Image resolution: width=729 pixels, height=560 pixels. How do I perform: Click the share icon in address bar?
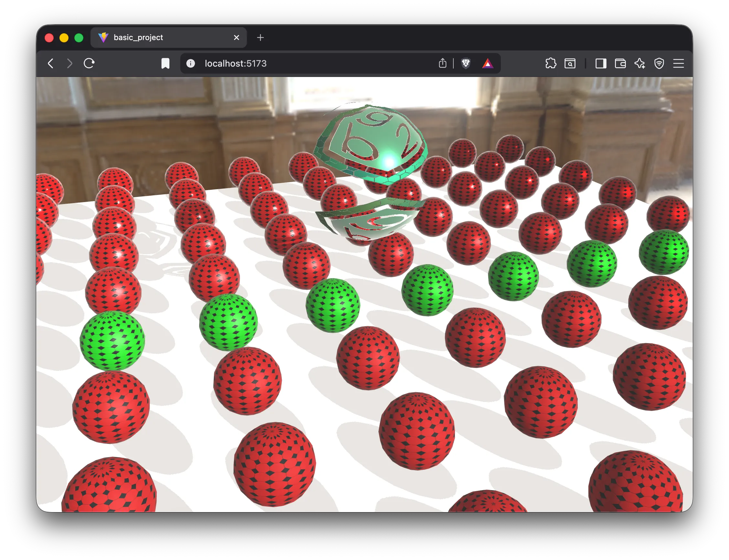coord(442,63)
